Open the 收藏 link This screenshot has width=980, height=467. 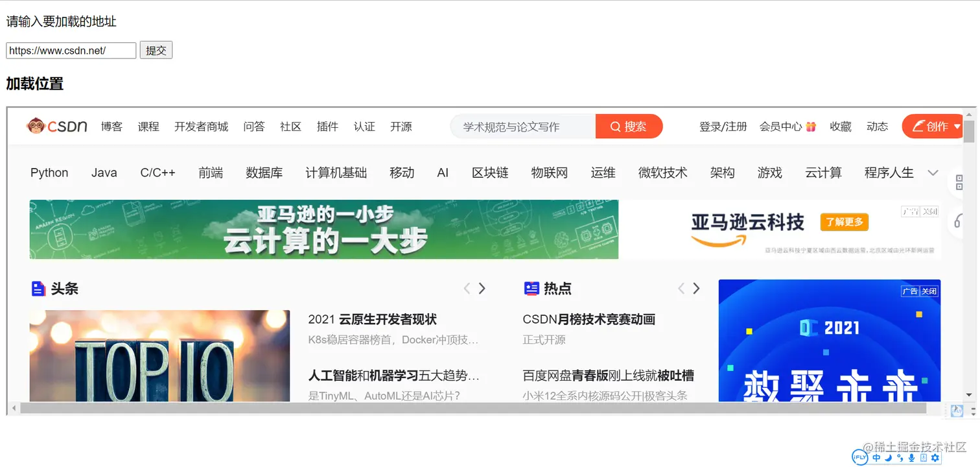(x=841, y=126)
